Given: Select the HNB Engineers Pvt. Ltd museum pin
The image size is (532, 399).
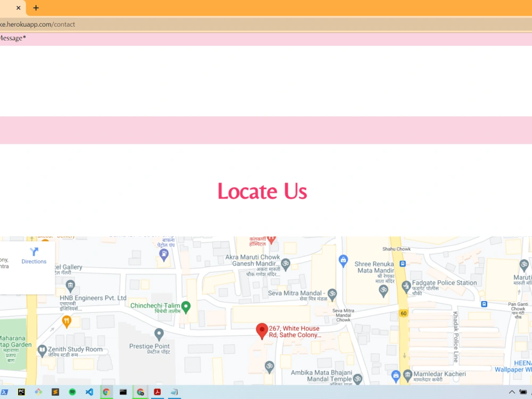Looking at the screenshot, I should tap(70, 286).
